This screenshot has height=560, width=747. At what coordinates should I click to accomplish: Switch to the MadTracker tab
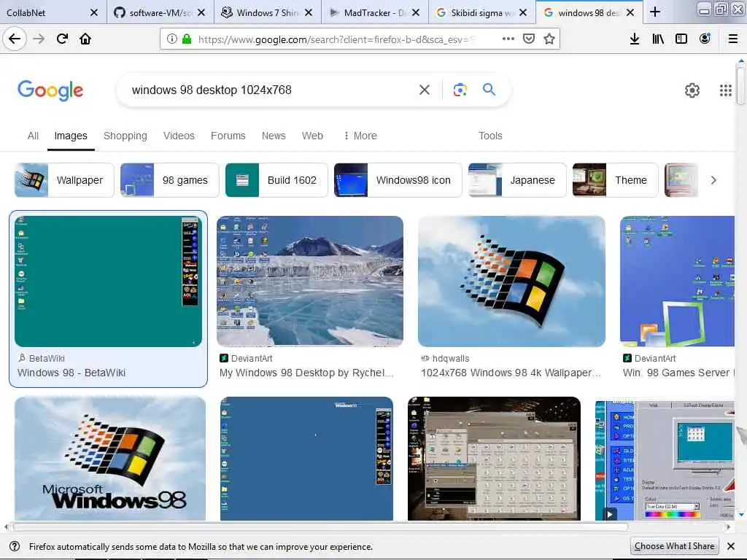click(x=374, y=12)
